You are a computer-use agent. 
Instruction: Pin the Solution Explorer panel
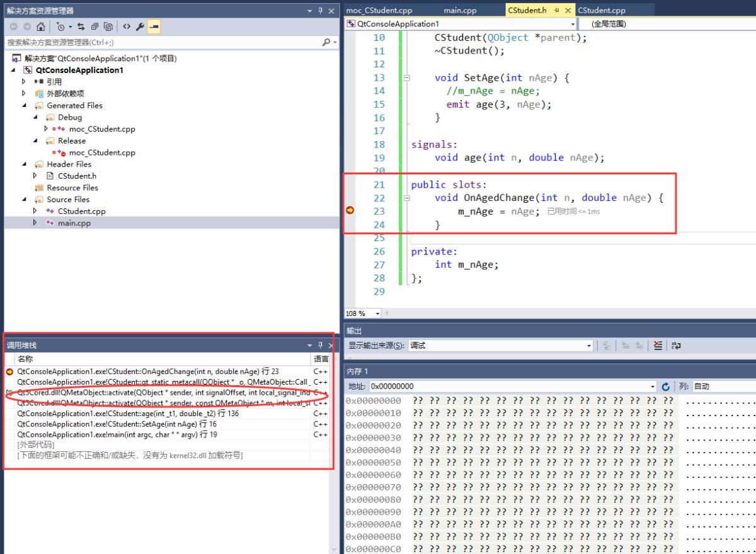(321, 11)
